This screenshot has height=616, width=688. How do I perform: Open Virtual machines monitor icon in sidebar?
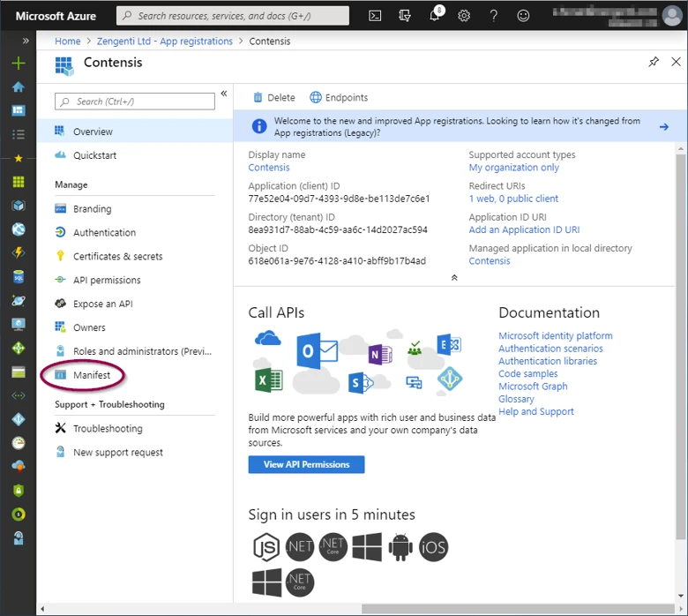click(x=19, y=325)
